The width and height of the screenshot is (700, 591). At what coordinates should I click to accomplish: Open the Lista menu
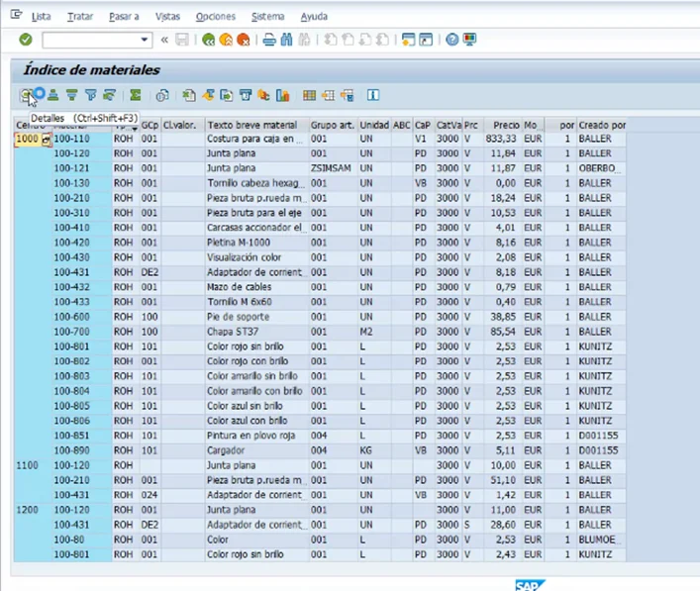coord(41,17)
